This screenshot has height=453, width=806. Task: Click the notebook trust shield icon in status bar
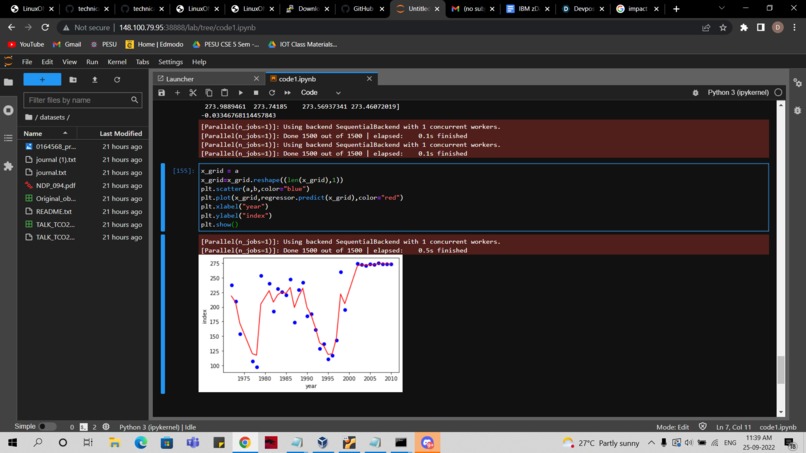[702, 426]
